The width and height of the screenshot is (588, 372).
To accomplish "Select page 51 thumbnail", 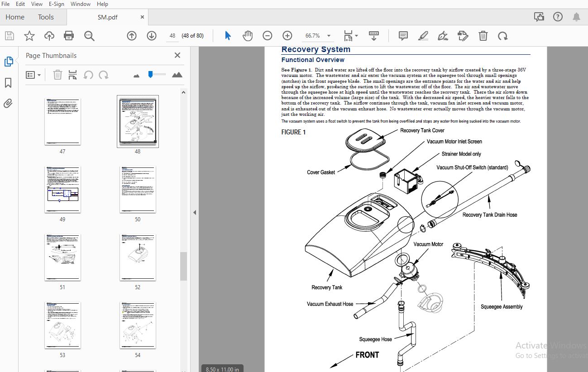I will (62, 258).
